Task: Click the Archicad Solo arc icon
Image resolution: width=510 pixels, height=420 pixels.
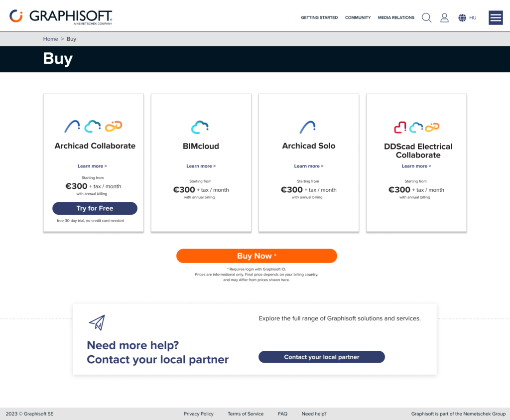Action: (x=307, y=127)
